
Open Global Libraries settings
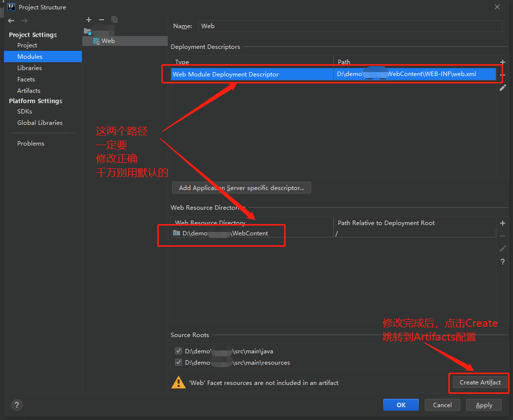(x=40, y=122)
